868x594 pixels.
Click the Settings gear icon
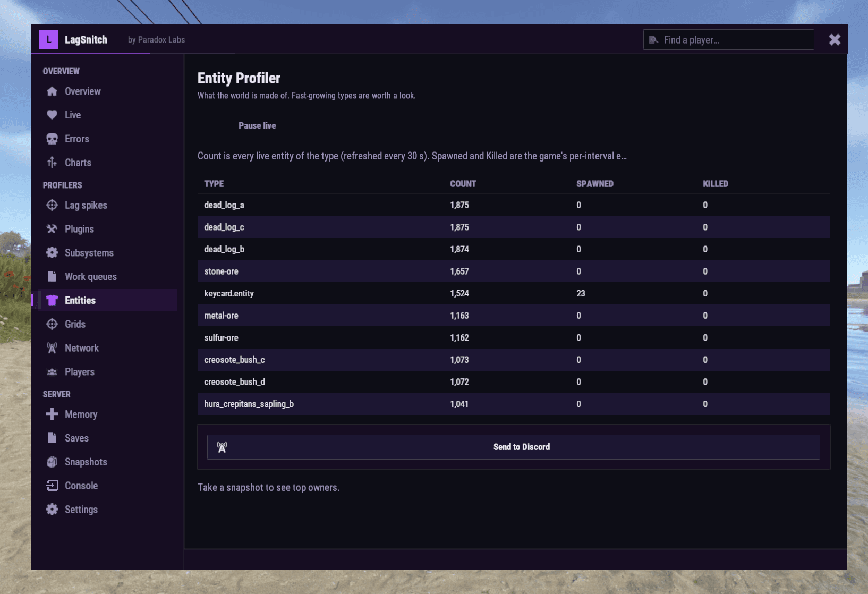(52, 510)
